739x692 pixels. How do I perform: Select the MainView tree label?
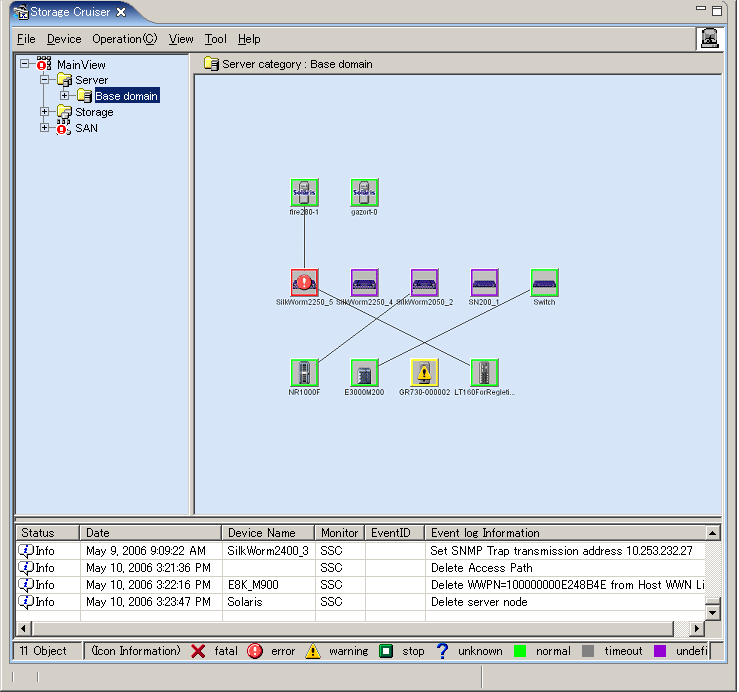tap(81, 65)
